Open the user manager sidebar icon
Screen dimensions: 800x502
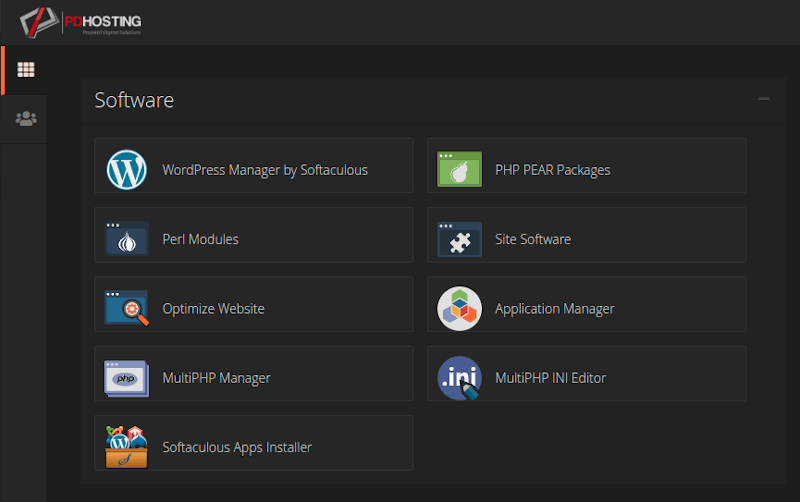pos(26,119)
